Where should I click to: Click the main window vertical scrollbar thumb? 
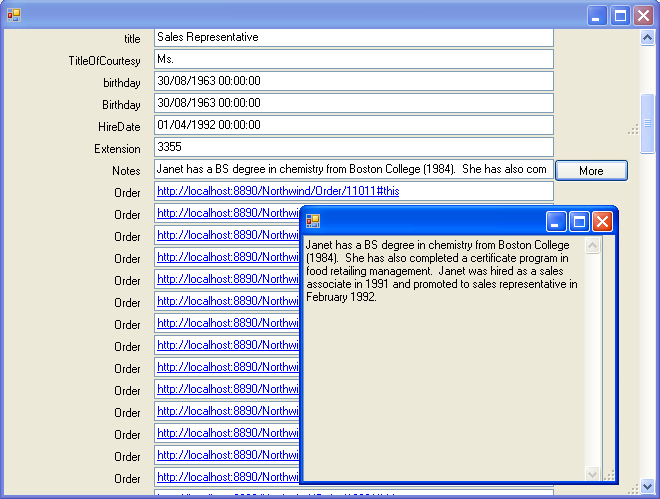click(x=648, y=123)
